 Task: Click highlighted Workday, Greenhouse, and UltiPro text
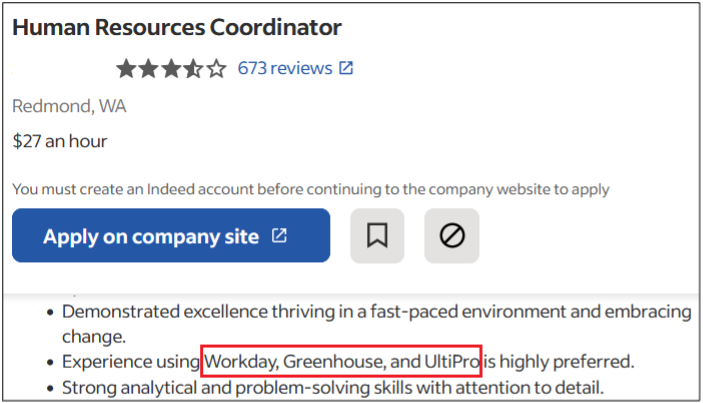pyautogui.click(x=341, y=361)
